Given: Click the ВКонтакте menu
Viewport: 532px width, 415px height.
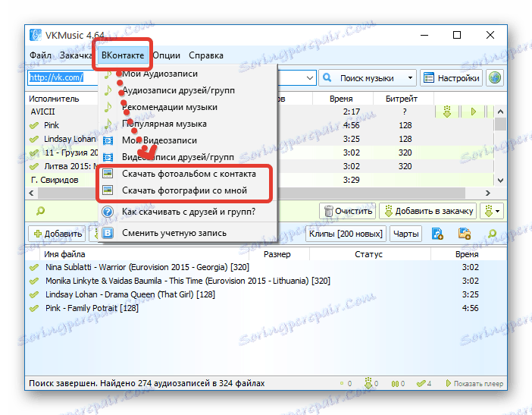Looking at the screenshot, I should pos(123,55).
